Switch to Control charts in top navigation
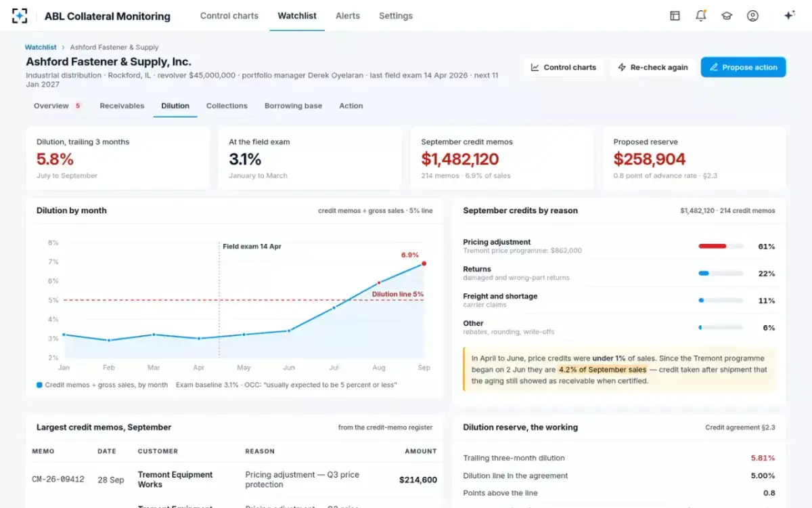 229,16
